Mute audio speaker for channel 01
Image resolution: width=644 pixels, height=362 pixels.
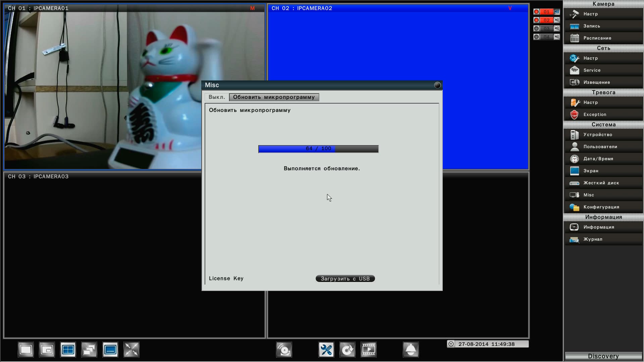click(557, 12)
